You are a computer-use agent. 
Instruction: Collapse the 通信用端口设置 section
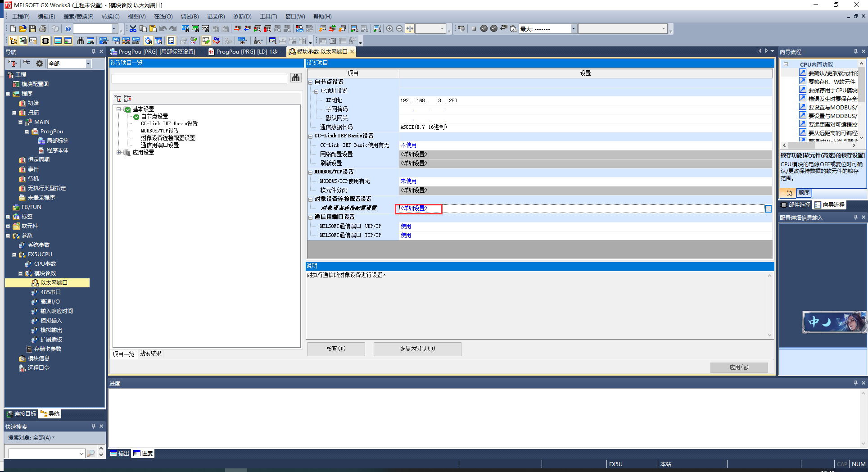(310, 218)
